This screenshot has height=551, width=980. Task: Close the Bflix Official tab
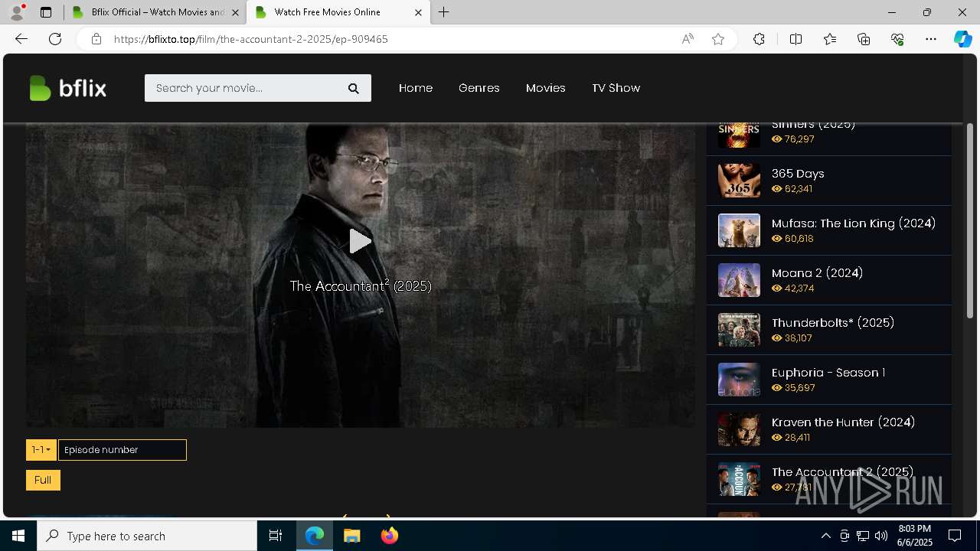[235, 12]
